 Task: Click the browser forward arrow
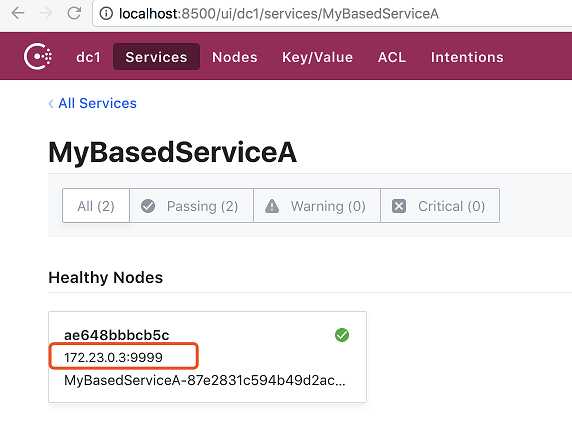[46, 13]
